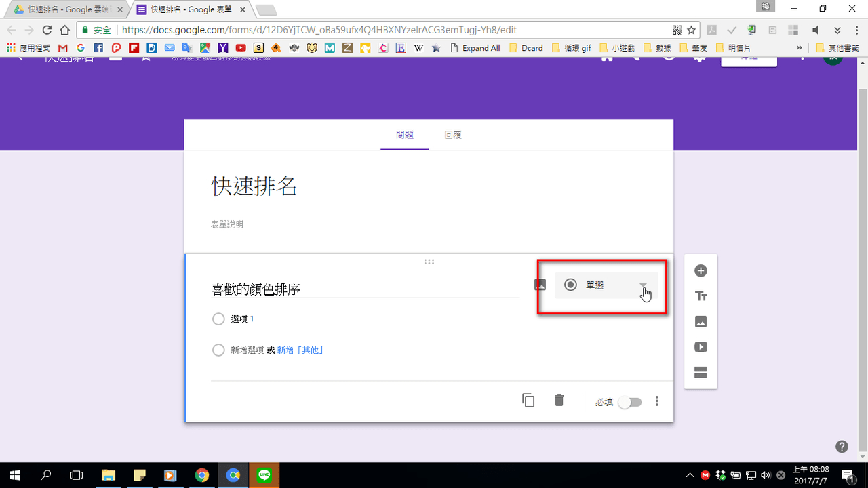Switch to the Google 雲端 browser tab
Image resolution: width=868 pixels, height=488 pixels.
tap(66, 9)
